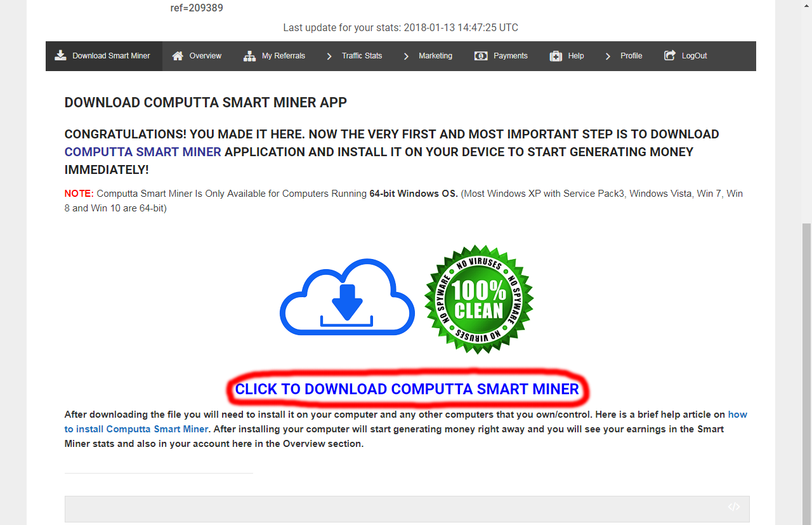Click the network icon beside My Referrals
The image size is (812, 525).
[x=249, y=56]
